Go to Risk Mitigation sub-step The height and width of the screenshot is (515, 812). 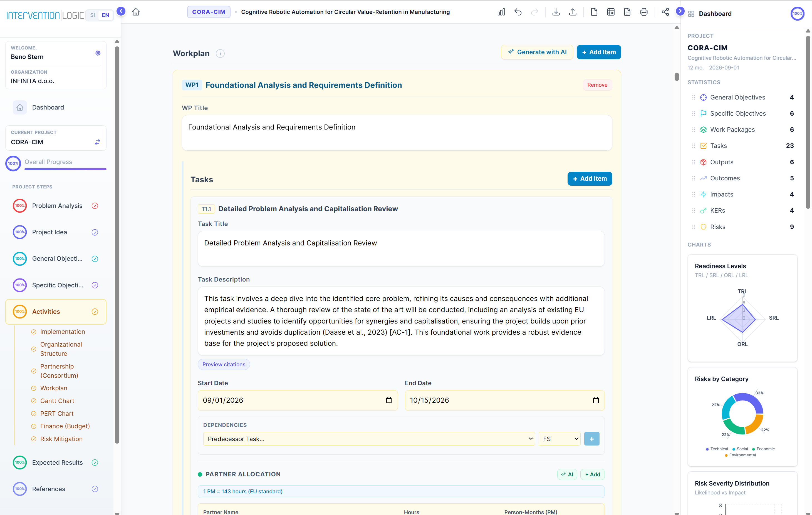click(61, 439)
